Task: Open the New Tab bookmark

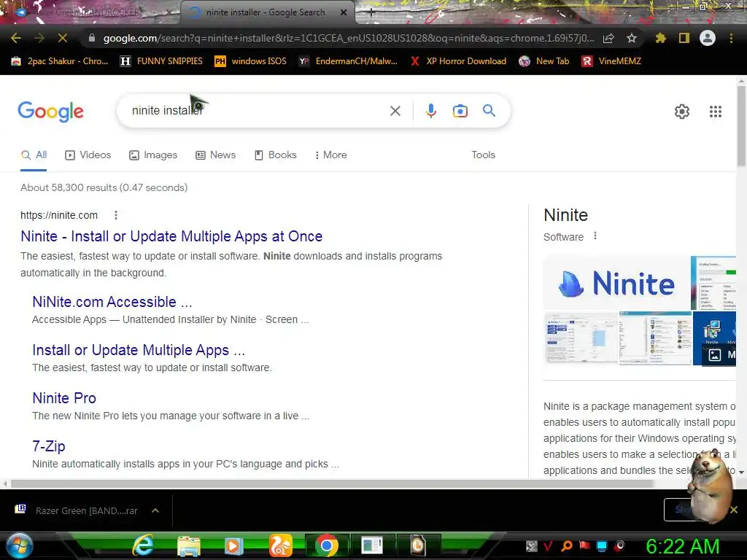Action: coord(544,61)
